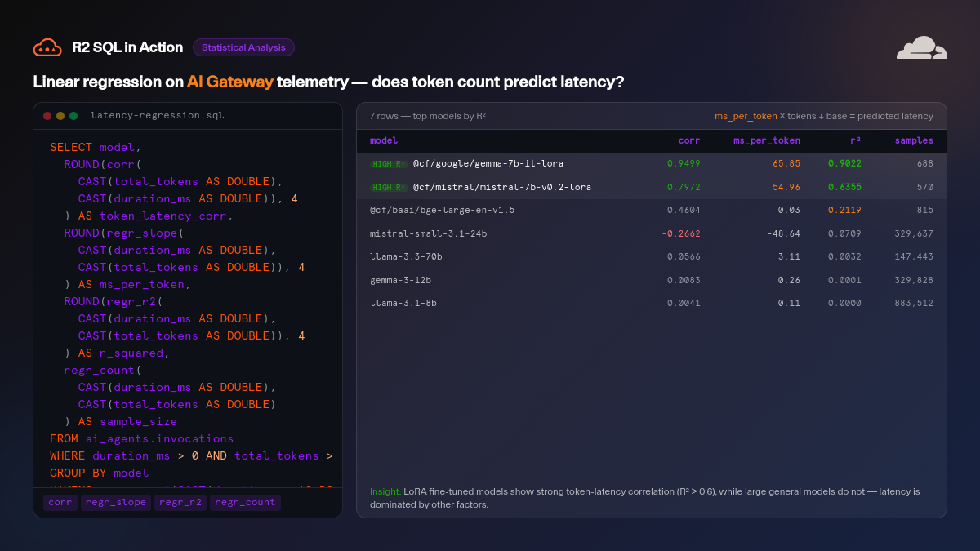
Task: Click the samples column header
Action: click(913, 140)
